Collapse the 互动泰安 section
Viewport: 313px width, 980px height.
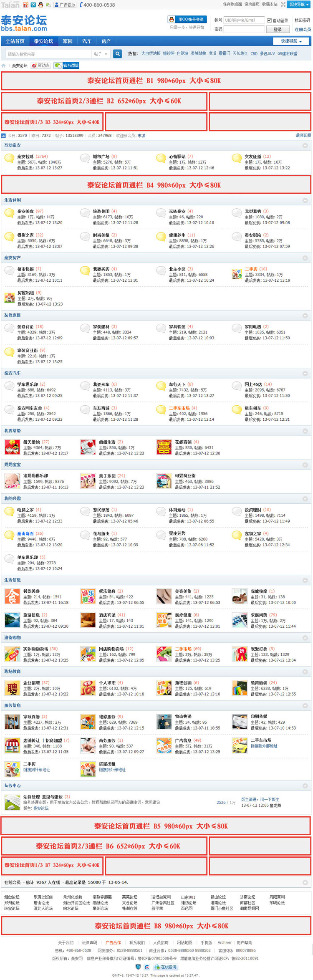click(x=305, y=146)
